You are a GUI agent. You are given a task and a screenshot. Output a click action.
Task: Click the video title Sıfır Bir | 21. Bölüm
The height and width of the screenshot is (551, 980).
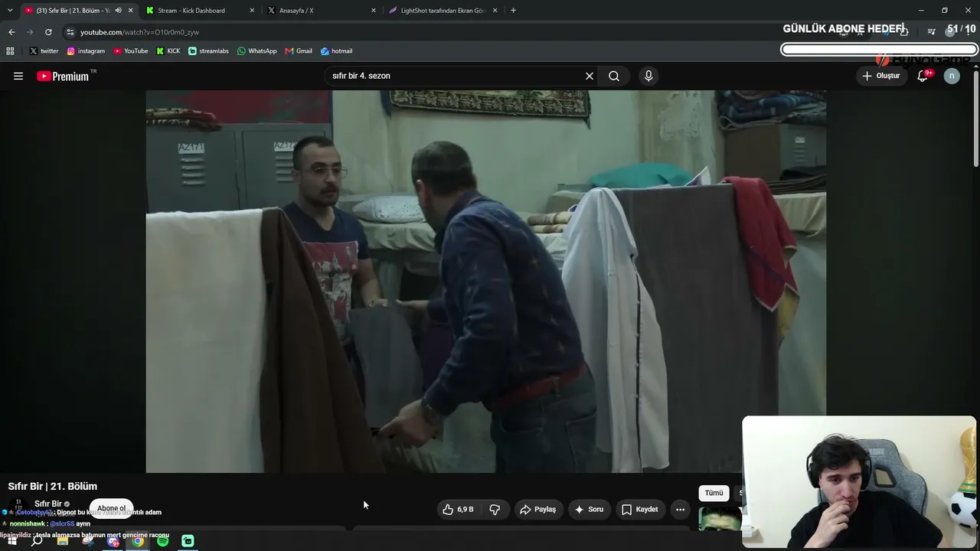[53, 486]
